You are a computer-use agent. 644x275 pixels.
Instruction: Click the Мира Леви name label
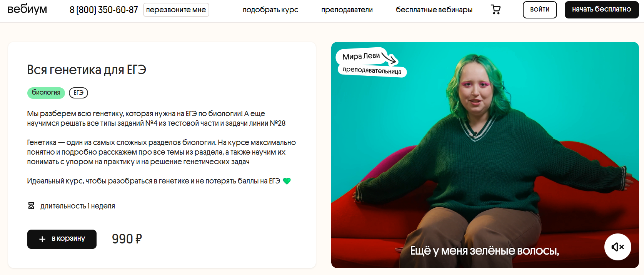(x=361, y=57)
